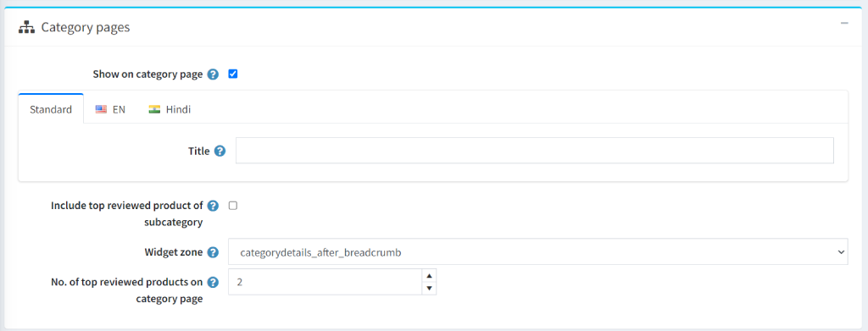Viewport: 868px width, 331px height.
Task: Collapse the Category pages panel
Action: 844,23
